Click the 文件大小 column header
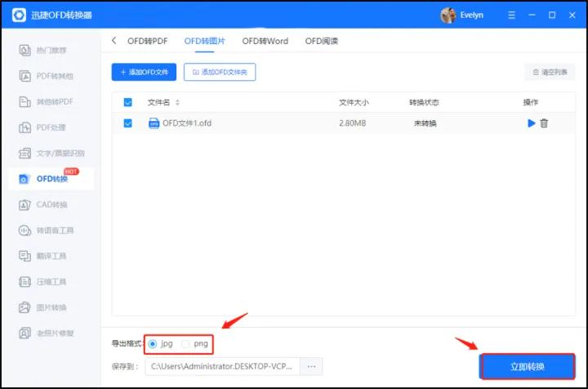 pyautogui.click(x=354, y=102)
